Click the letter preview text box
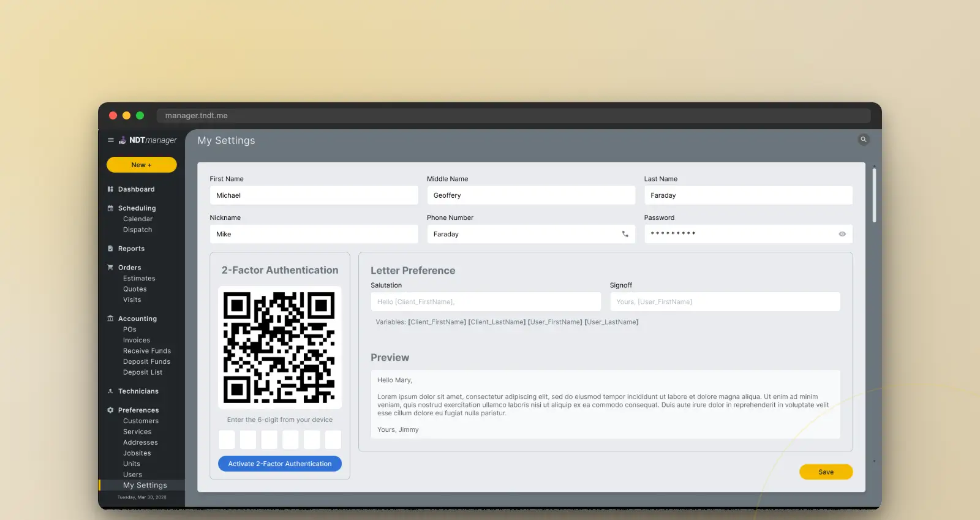Screen dimensions: 980x520 605,404
